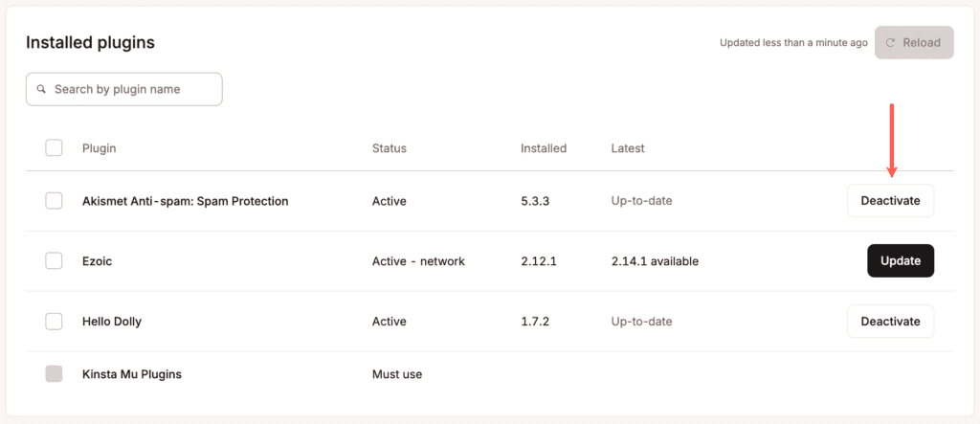The width and height of the screenshot is (980, 424).
Task: Deactivate the Akismet Anti-spam plugin
Action: tap(890, 201)
